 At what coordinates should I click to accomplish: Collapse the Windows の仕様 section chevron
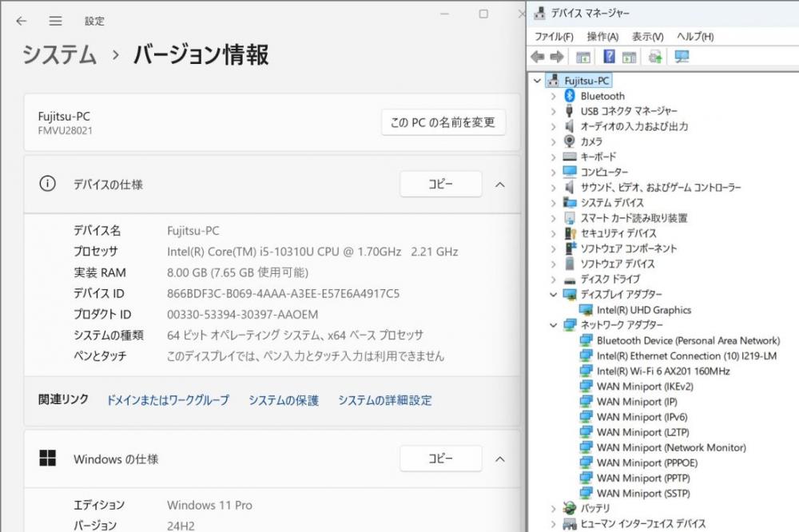click(500, 459)
